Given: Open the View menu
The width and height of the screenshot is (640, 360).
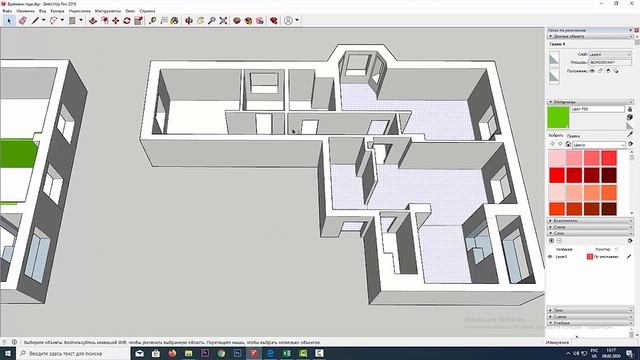Looking at the screenshot, I should pyautogui.click(x=42, y=11).
